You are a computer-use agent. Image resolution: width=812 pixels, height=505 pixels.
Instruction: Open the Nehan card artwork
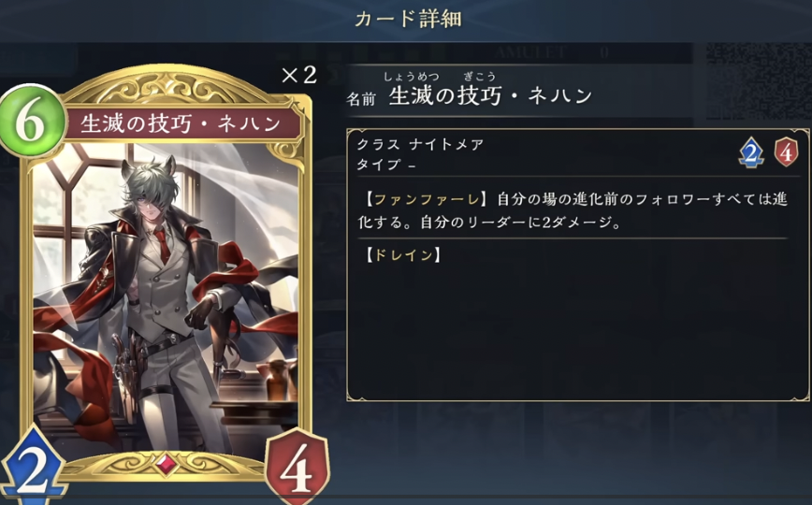click(x=166, y=297)
